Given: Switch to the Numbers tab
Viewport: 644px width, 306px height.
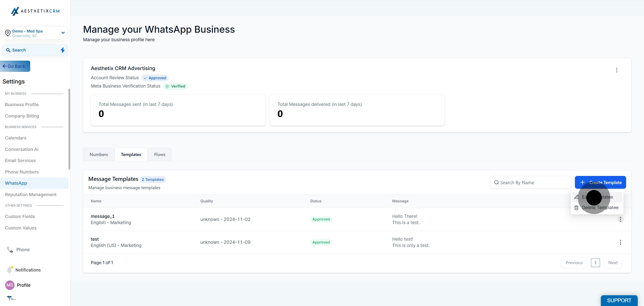Looking at the screenshot, I should pyautogui.click(x=99, y=154).
